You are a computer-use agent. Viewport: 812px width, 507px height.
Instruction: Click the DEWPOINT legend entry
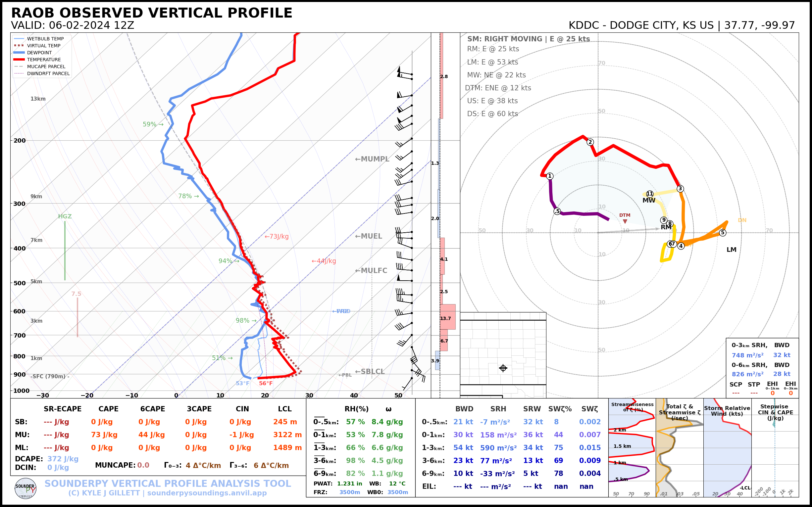click(39, 53)
